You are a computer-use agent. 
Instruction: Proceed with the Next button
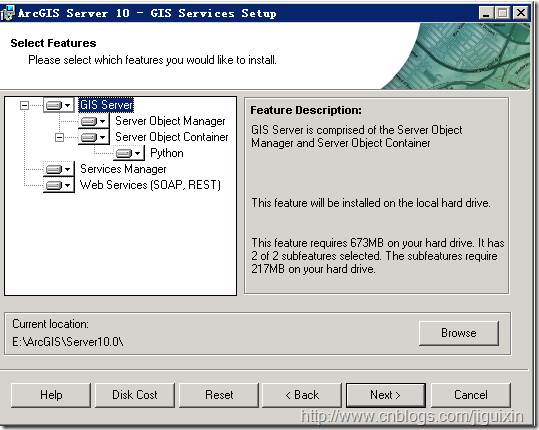[386, 395]
